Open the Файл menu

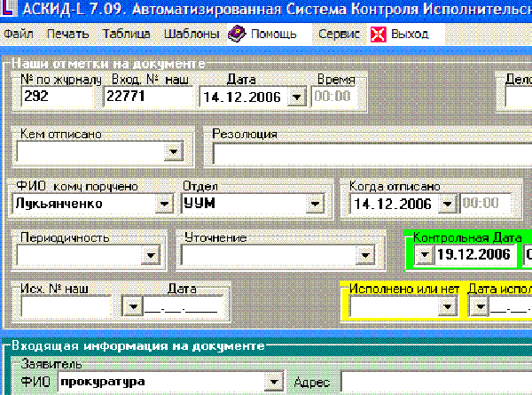click(x=19, y=34)
